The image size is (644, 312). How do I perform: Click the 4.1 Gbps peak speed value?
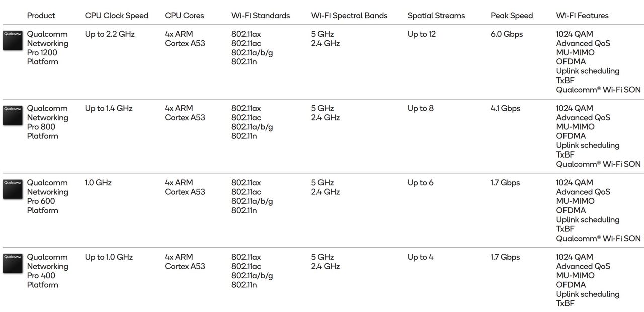pos(505,108)
